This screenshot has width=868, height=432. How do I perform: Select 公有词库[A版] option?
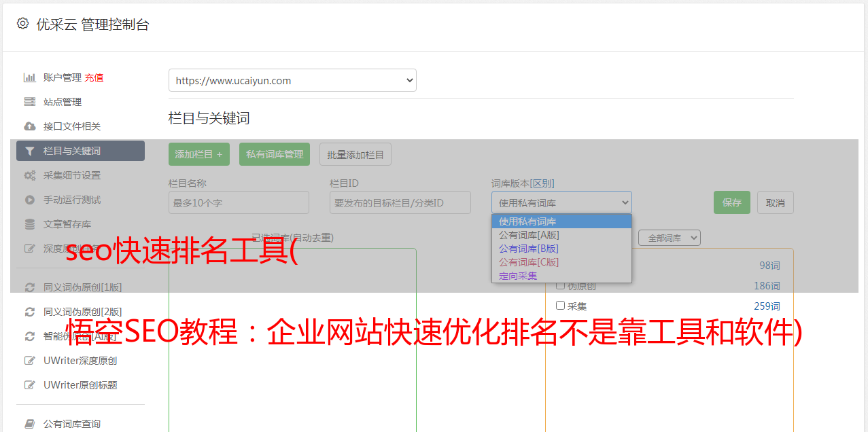click(561, 235)
